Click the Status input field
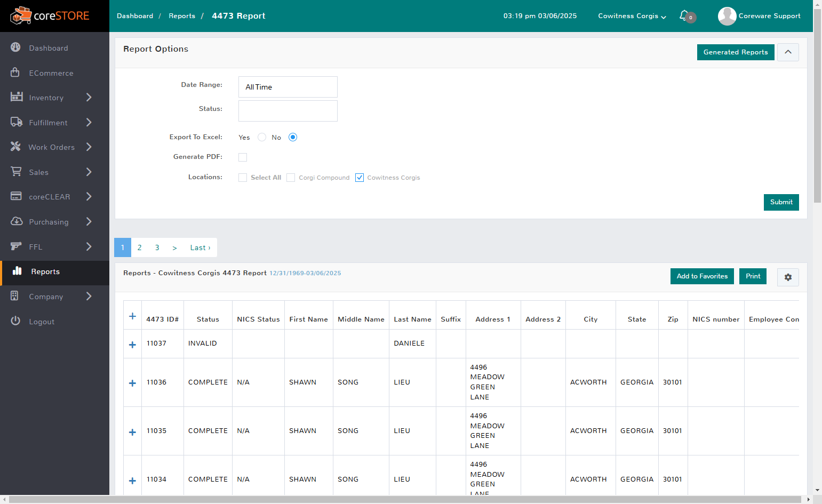The width and height of the screenshot is (822, 504). coord(288,111)
